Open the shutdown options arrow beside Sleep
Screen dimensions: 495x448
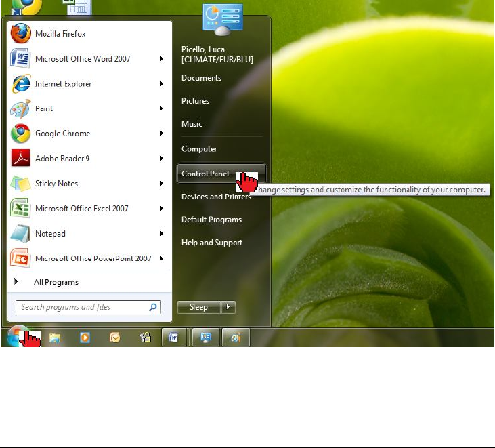[228, 307]
